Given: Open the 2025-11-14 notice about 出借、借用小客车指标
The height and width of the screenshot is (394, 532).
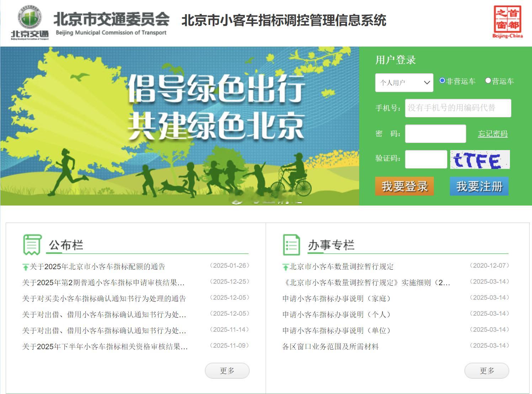Looking at the screenshot, I should point(104,331).
